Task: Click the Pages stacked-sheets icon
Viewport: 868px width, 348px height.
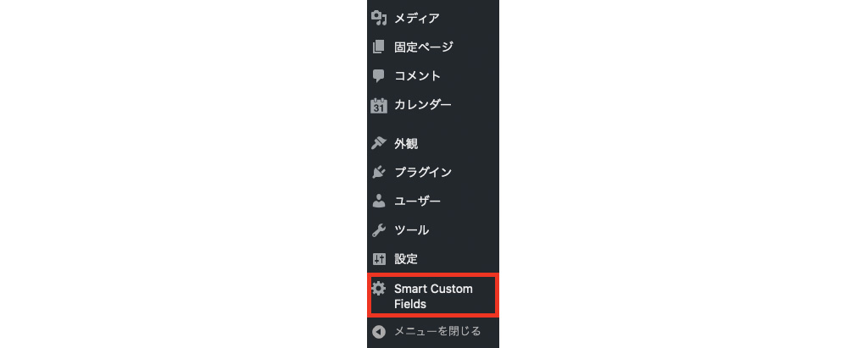Action: pyautogui.click(x=379, y=47)
